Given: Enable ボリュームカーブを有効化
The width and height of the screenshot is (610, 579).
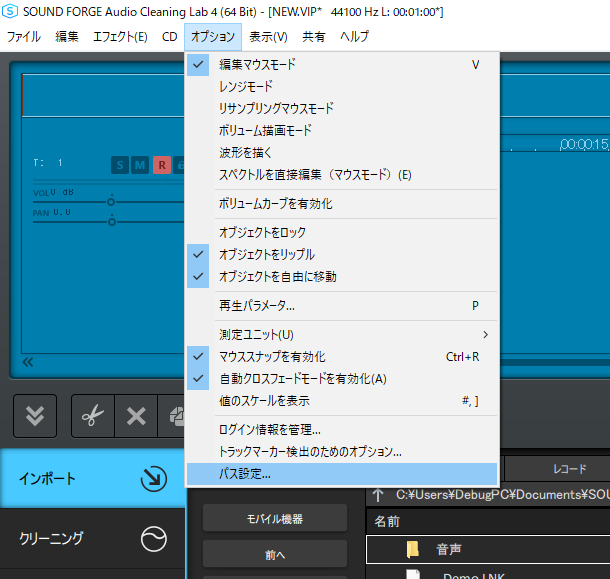Looking at the screenshot, I should [342, 204].
